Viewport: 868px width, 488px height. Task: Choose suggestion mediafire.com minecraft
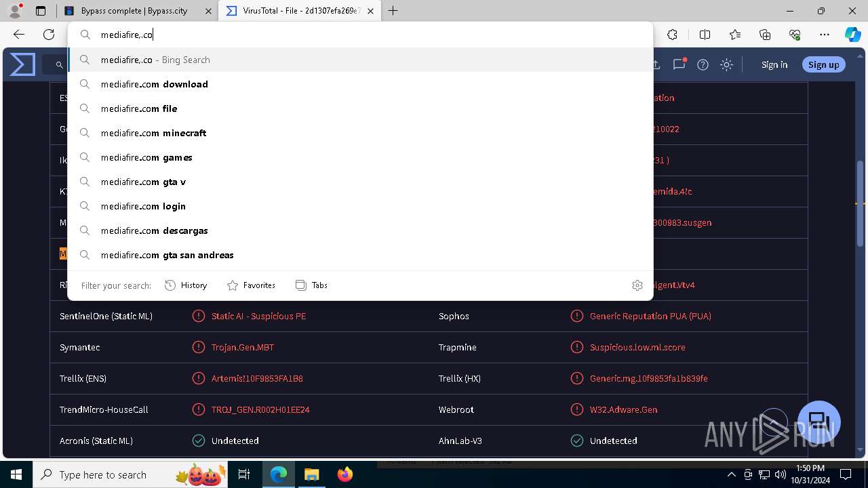point(361,133)
